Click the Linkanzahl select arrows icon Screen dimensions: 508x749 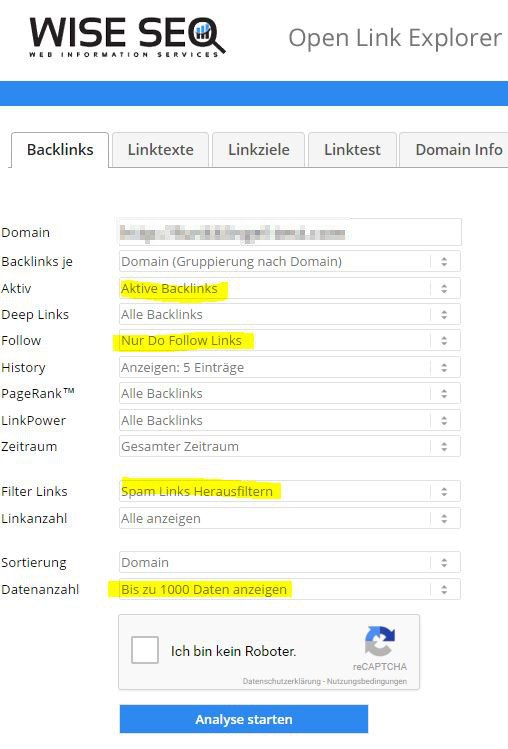pos(444,519)
